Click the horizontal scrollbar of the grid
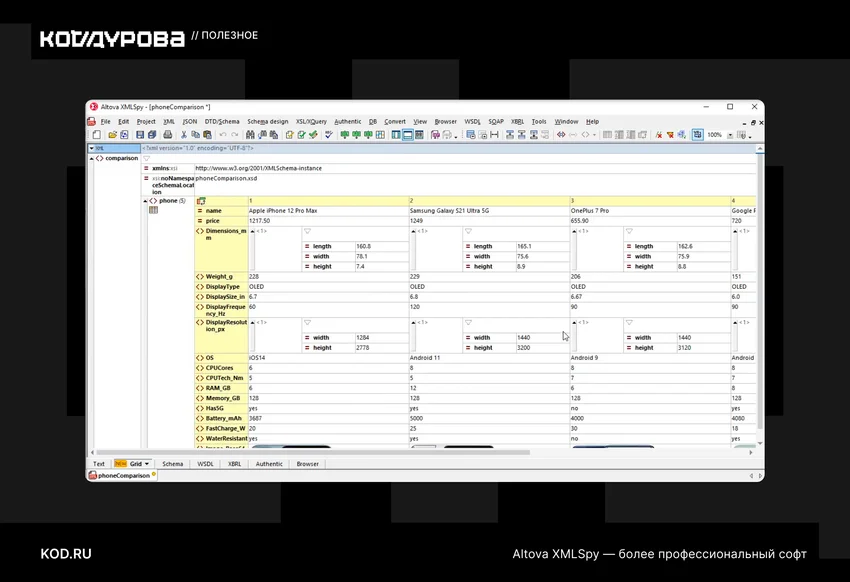This screenshot has height=582, width=850. point(313,452)
